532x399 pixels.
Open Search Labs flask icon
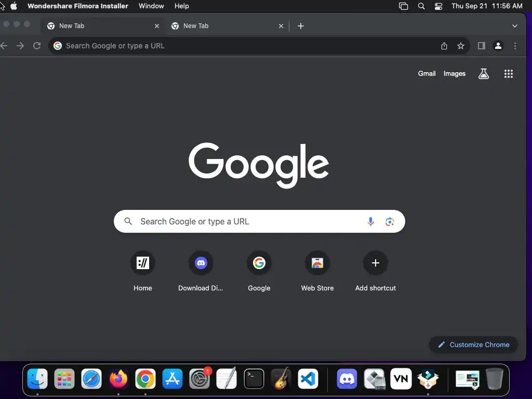pos(484,74)
